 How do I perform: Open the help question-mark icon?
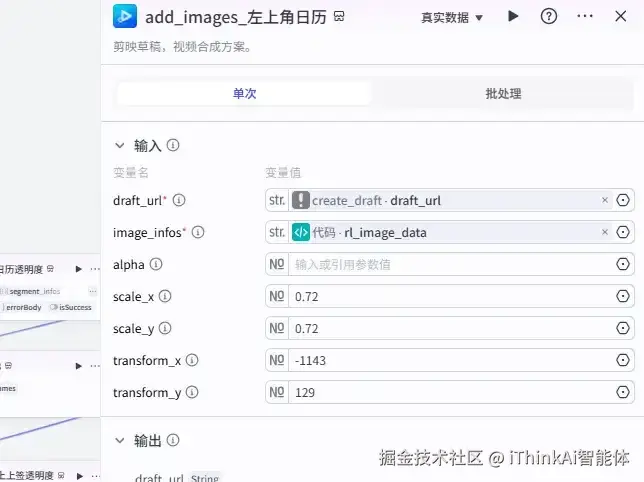point(549,16)
